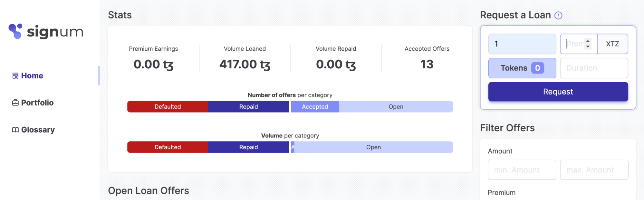The image size is (644, 200).
Task: Open the Glossary page
Action: click(38, 130)
